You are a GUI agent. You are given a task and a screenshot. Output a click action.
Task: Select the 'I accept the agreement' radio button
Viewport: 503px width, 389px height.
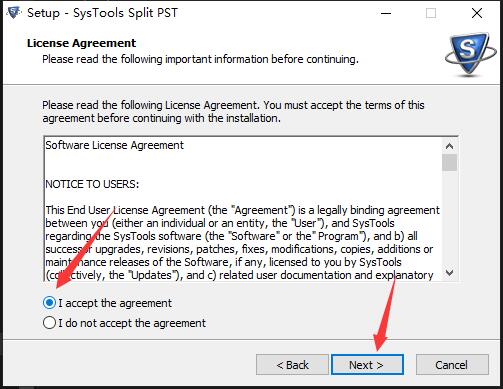pyautogui.click(x=49, y=303)
